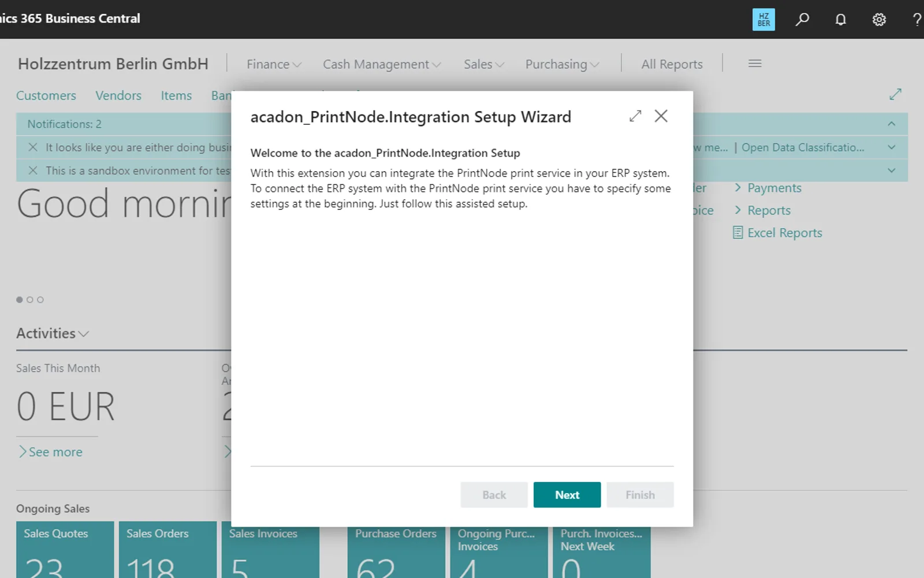
Task: Open the hamburger more-menu icon
Action: 755,64
